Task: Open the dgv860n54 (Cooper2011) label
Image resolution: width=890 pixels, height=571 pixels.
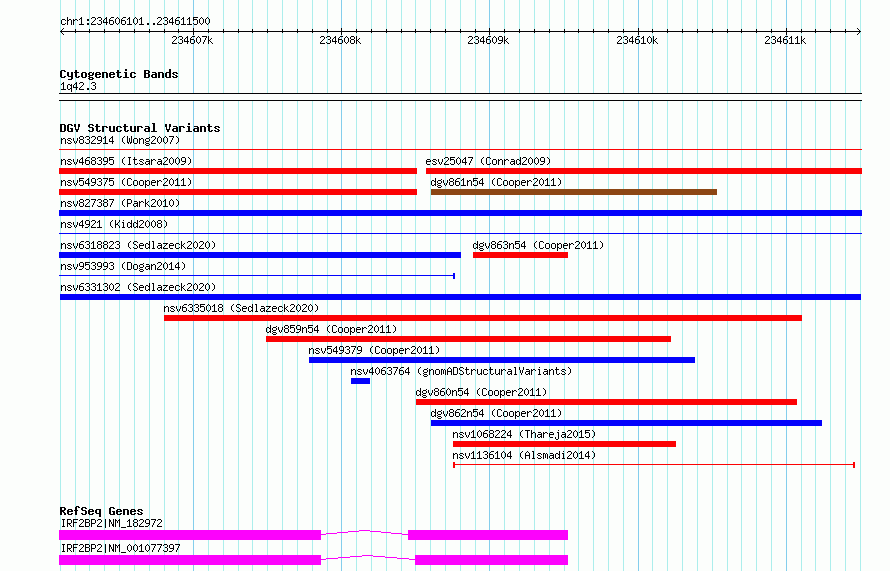Action: 481,392
